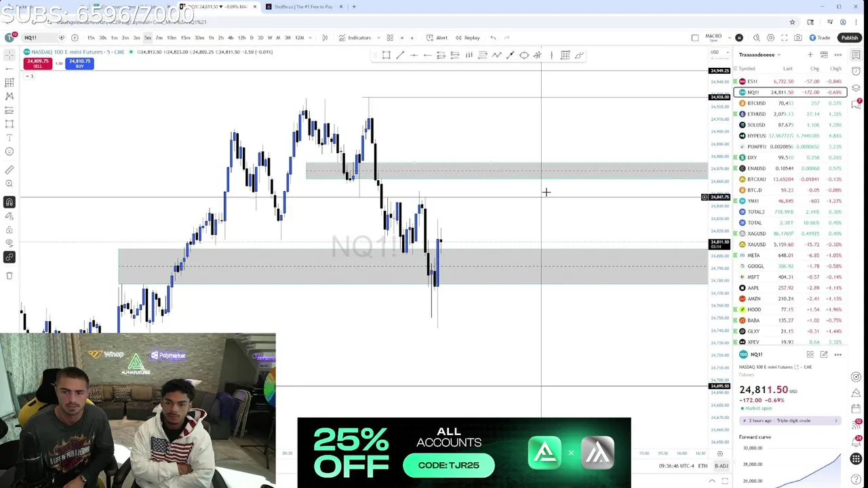The image size is (868, 488).
Task: Click the Publish button
Action: (x=850, y=37)
